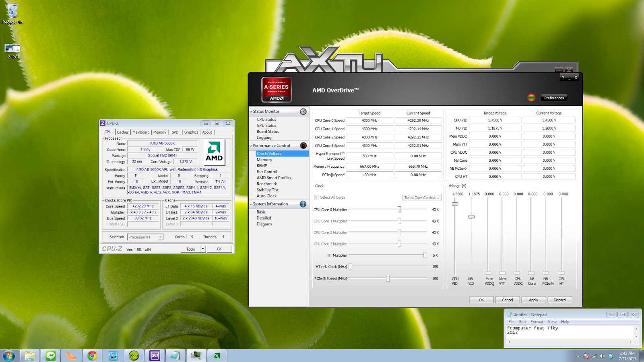
Task: Open network signal tray icon
Action: pyautogui.click(x=594, y=356)
